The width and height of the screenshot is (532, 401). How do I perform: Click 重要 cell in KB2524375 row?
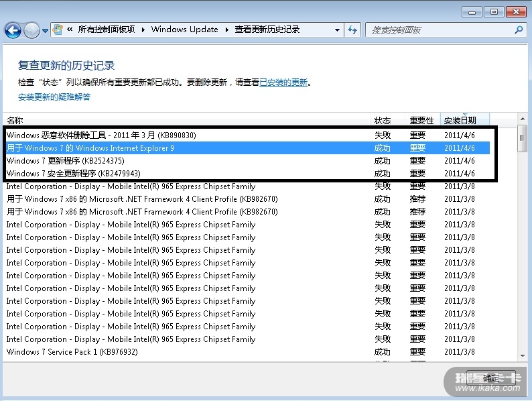pyautogui.click(x=417, y=161)
